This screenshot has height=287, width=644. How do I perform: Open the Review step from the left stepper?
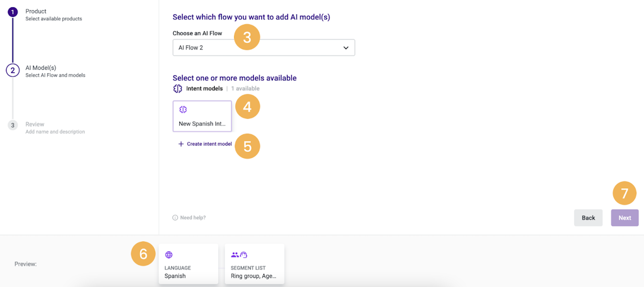tap(35, 124)
